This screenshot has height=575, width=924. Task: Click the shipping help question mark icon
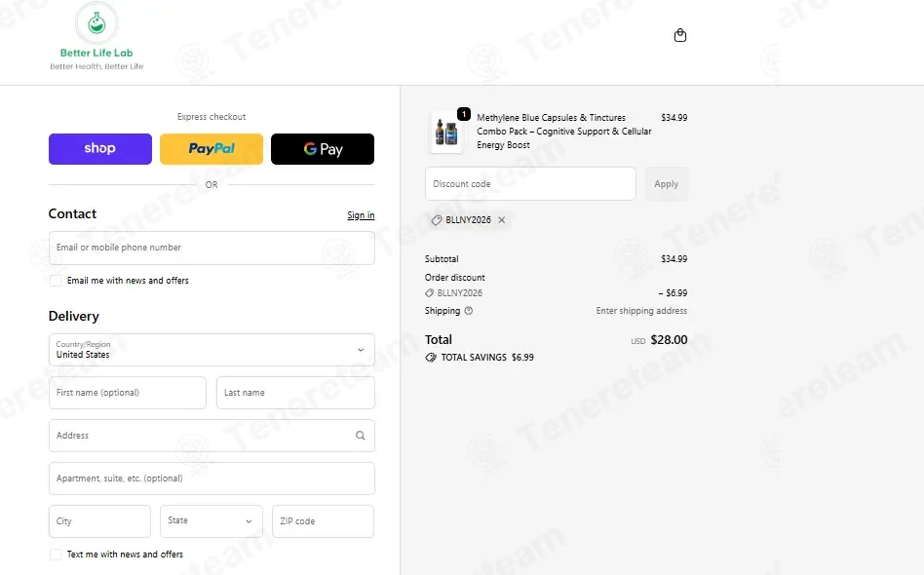(469, 311)
